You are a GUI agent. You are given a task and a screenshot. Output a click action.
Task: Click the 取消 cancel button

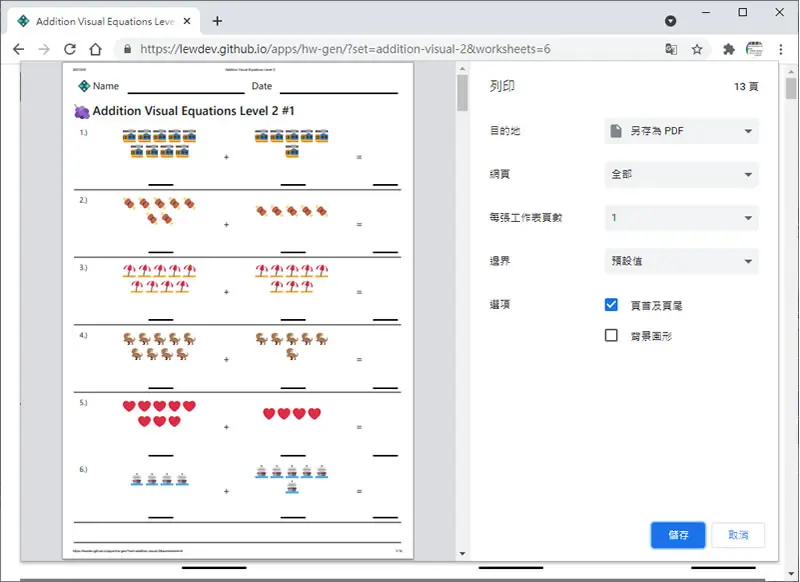click(x=738, y=535)
